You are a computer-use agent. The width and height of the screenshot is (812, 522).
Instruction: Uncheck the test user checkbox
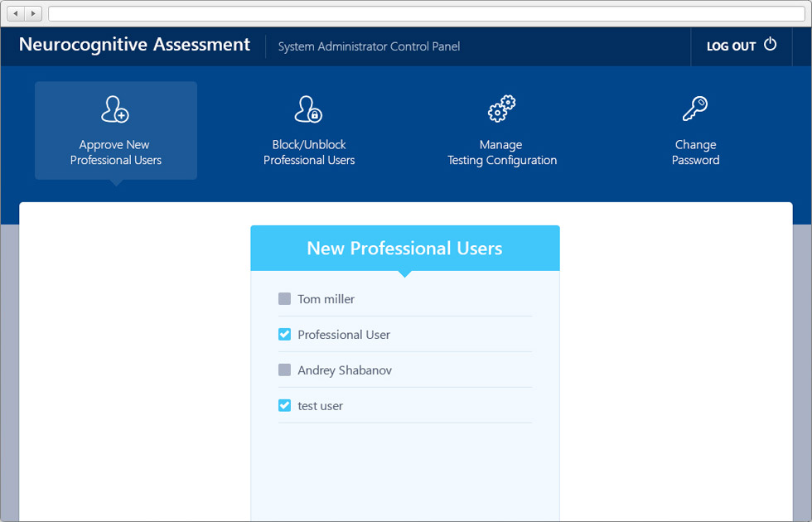click(x=284, y=405)
